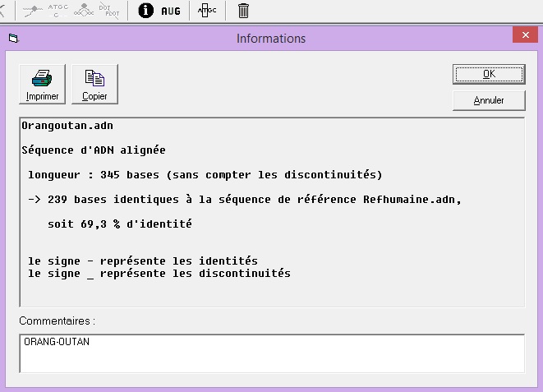Viewport: 543px width, 392px height.
Task: Click the Annuler button
Action: coord(489,100)
